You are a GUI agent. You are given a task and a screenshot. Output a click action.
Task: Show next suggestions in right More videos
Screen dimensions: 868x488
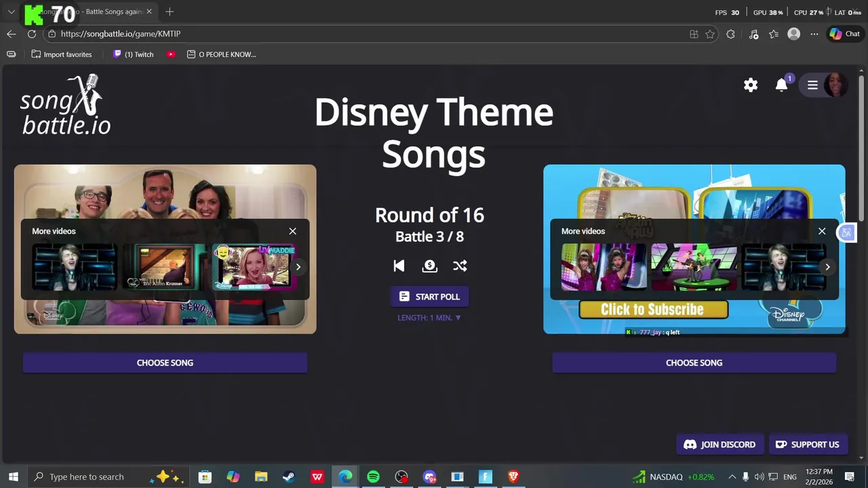(x=827, y=266)
